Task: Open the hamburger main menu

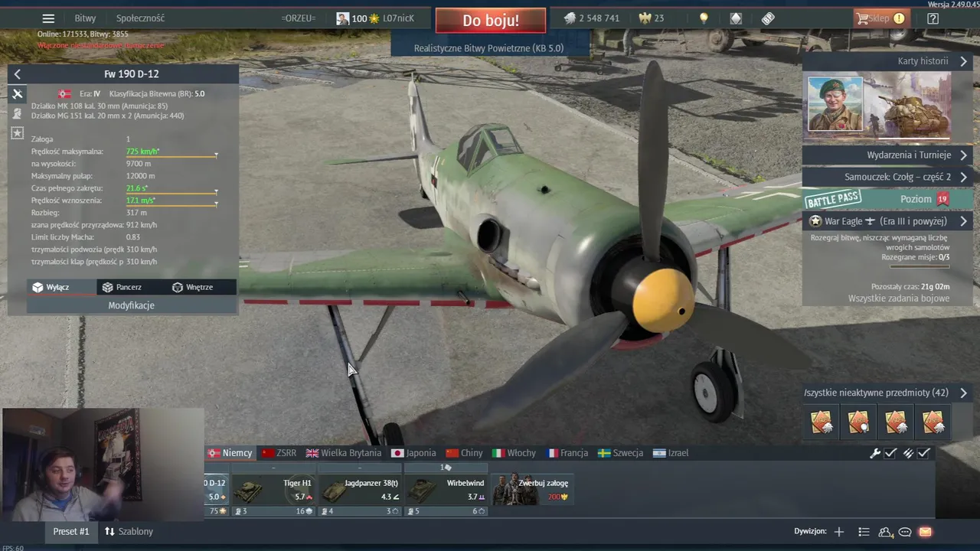Action: coord(48,18)
